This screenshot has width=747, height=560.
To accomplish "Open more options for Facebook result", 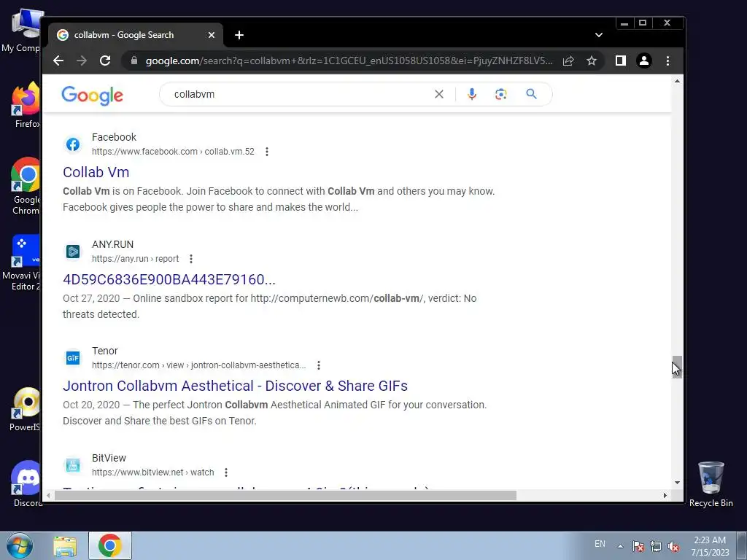I will pos(267,152).
